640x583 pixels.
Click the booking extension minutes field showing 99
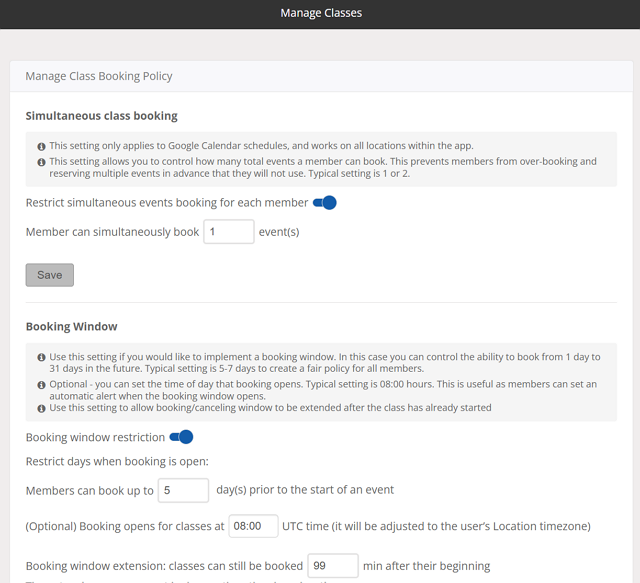click(332, 566)
